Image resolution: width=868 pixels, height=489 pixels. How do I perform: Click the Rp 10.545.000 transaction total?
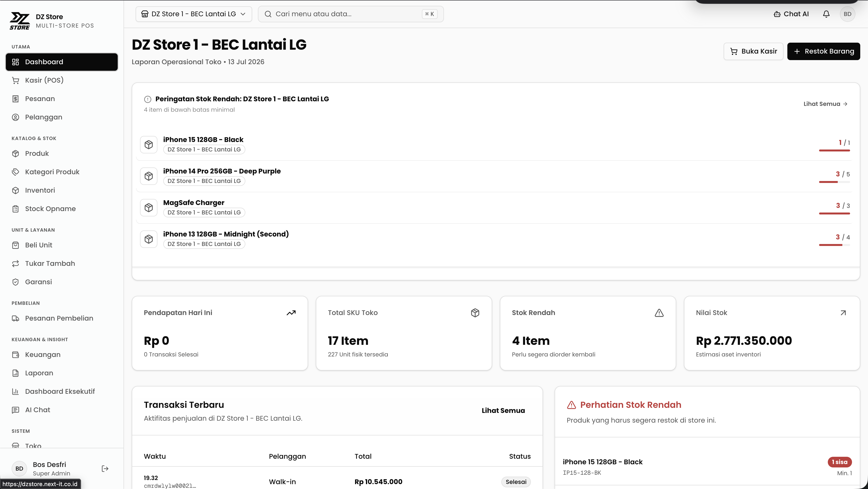pyautogui.click(x=378, y=482)
